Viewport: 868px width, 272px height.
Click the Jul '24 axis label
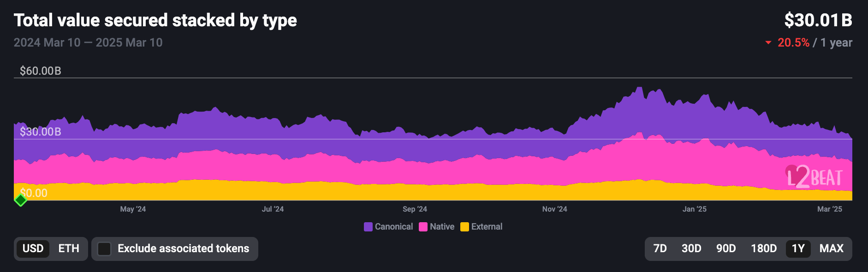(x=273, y=209)
